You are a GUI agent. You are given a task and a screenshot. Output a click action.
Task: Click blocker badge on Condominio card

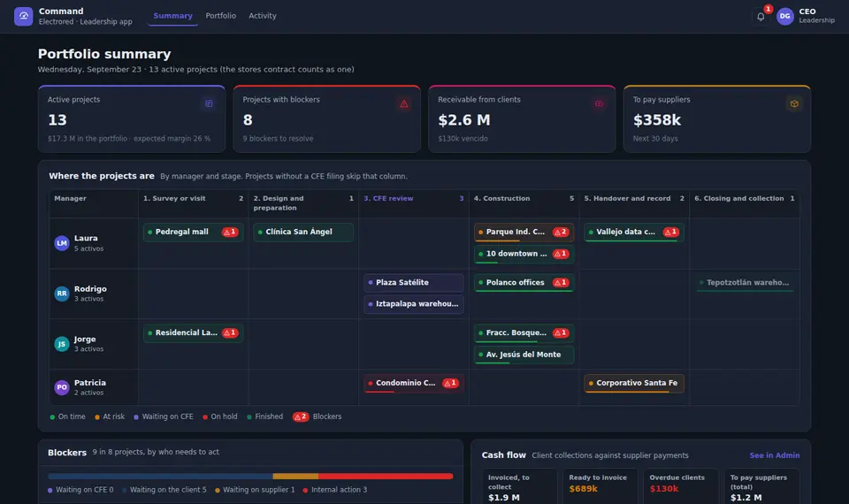click(450, 383)
